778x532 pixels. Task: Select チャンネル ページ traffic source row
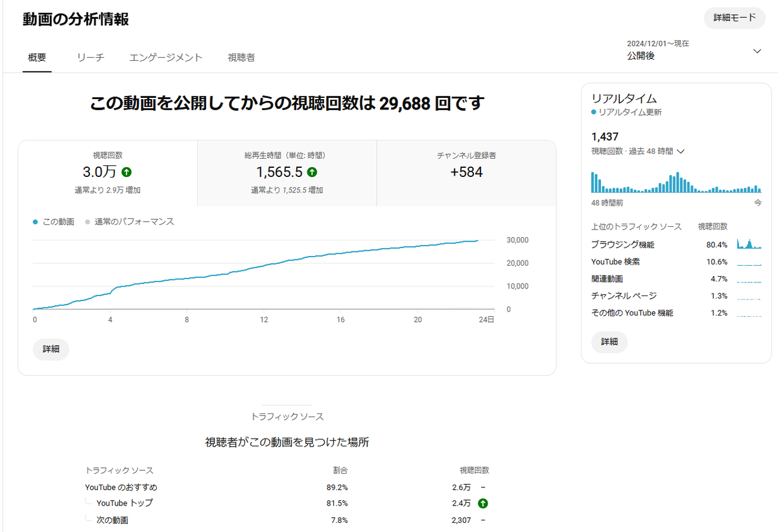click(676, 295)
